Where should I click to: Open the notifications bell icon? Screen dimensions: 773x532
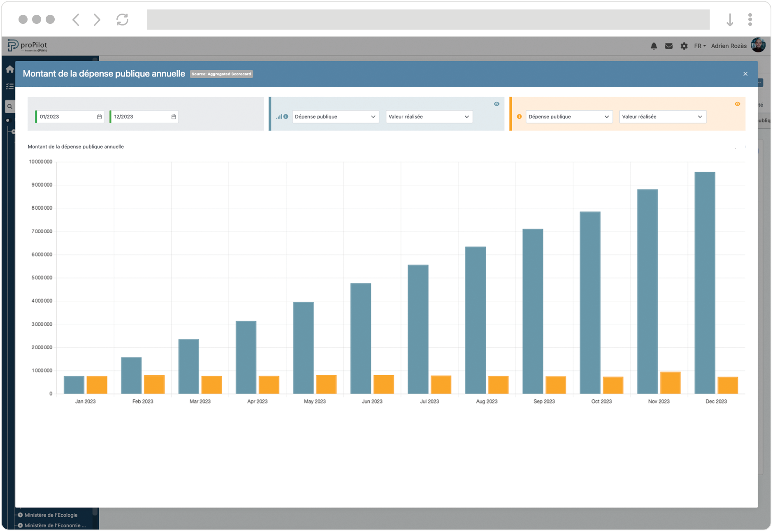(x=654, y=46)
